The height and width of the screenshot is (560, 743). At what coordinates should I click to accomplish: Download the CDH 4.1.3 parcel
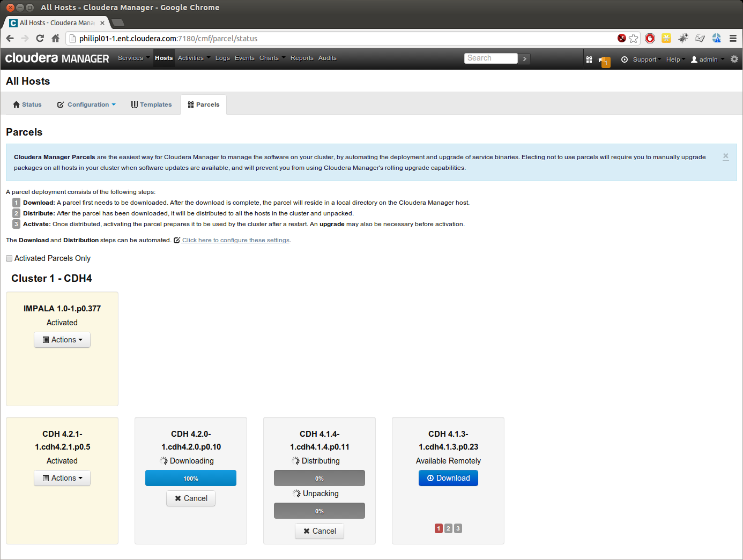point(448,478)
